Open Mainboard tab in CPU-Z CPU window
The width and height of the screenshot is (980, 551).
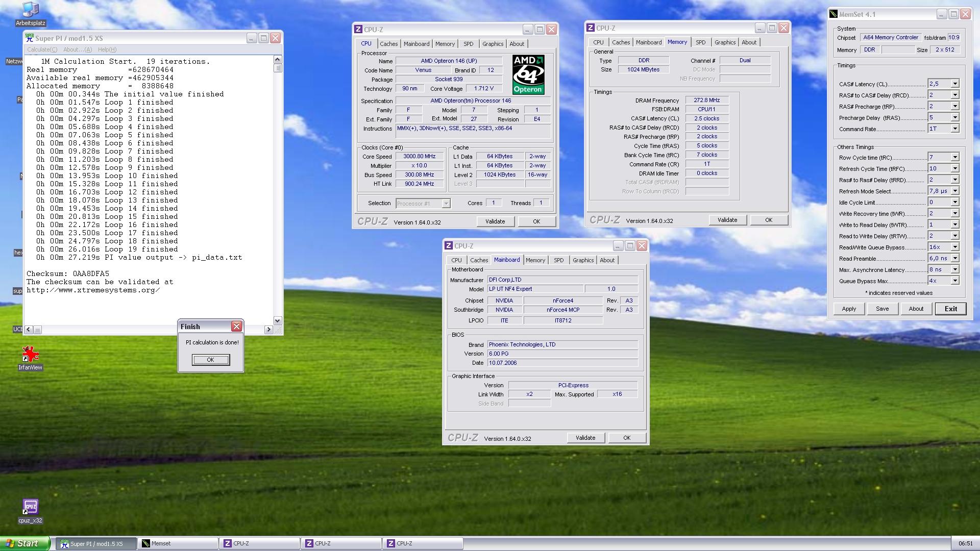[416, 44]
